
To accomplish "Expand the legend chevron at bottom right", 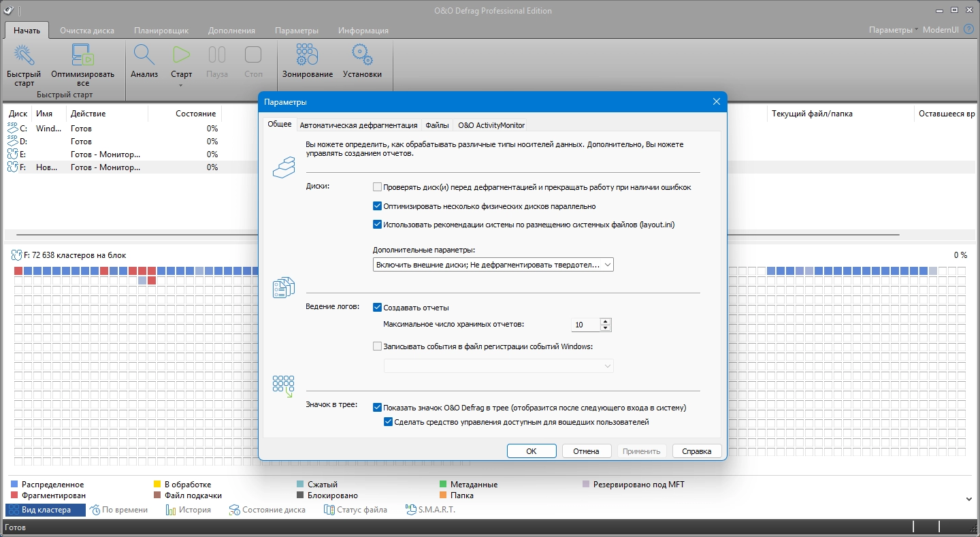I will pos(970,499).
